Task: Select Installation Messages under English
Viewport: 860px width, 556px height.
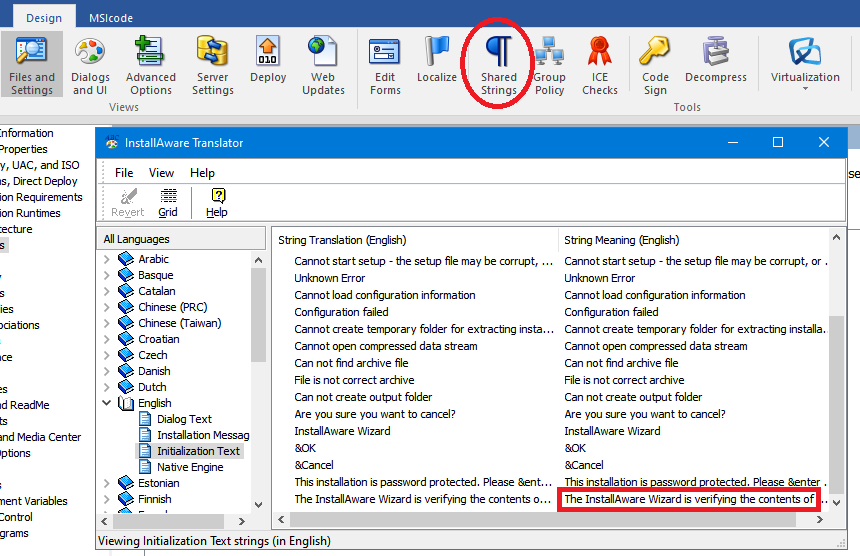Action: coord(203,435)
